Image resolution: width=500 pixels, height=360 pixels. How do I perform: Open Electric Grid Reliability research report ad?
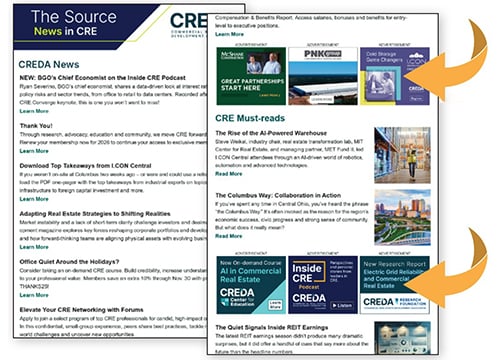pos(395,285)
